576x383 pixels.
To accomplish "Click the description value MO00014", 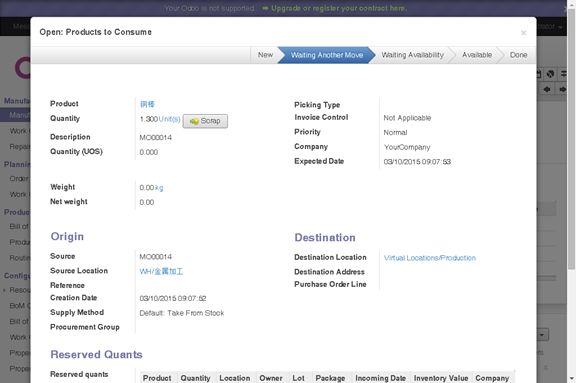I will click(155, 137).
